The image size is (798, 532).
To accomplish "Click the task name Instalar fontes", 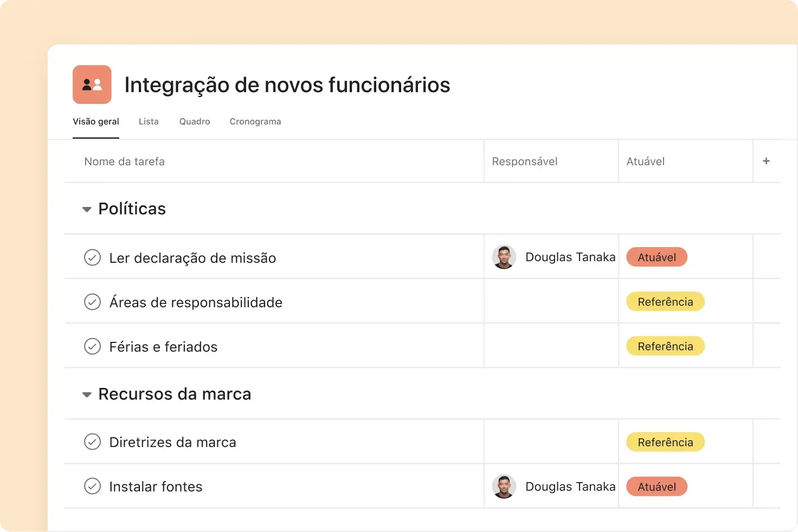I will click(156, 486).
